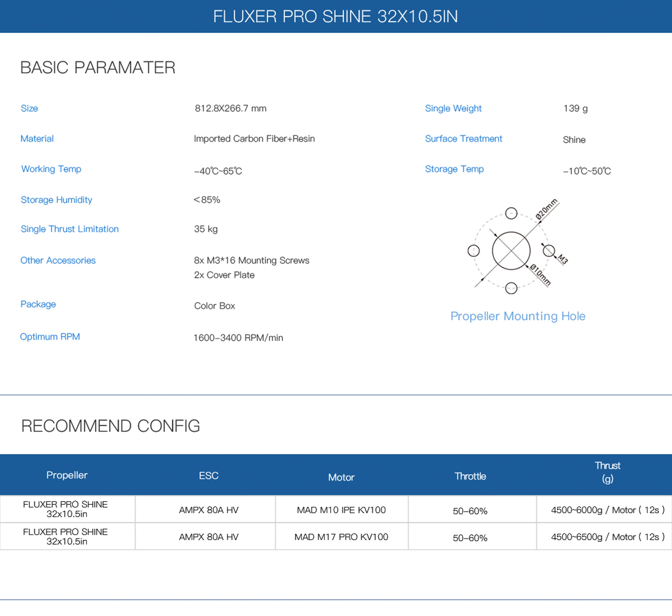Click the Storage Humidity label

click(56, 200)
